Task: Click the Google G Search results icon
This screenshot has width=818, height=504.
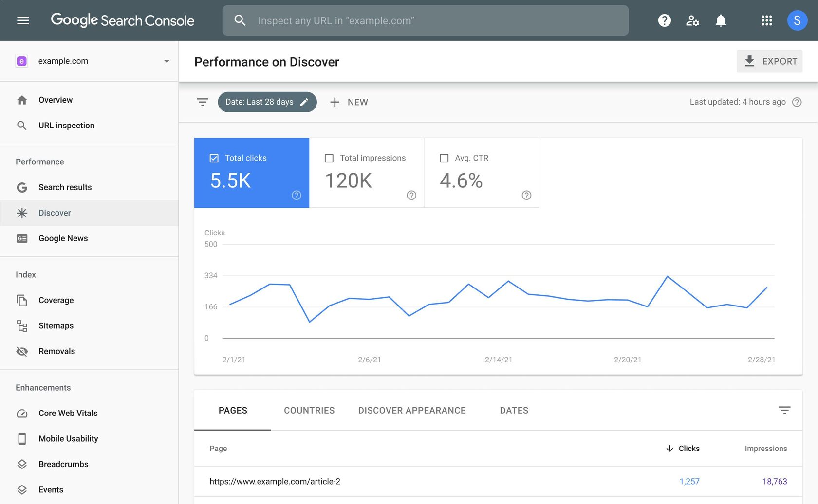Action: [x=22, y=187]
